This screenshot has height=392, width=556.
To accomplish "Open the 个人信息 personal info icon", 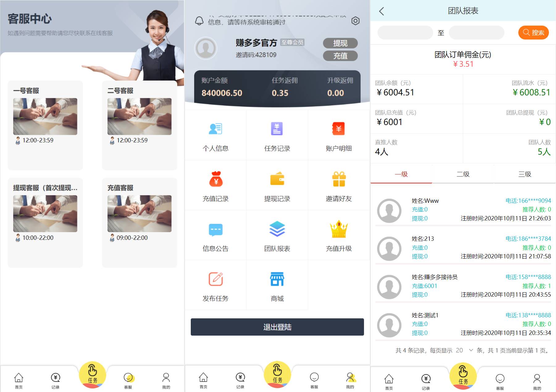I will 215,129.
